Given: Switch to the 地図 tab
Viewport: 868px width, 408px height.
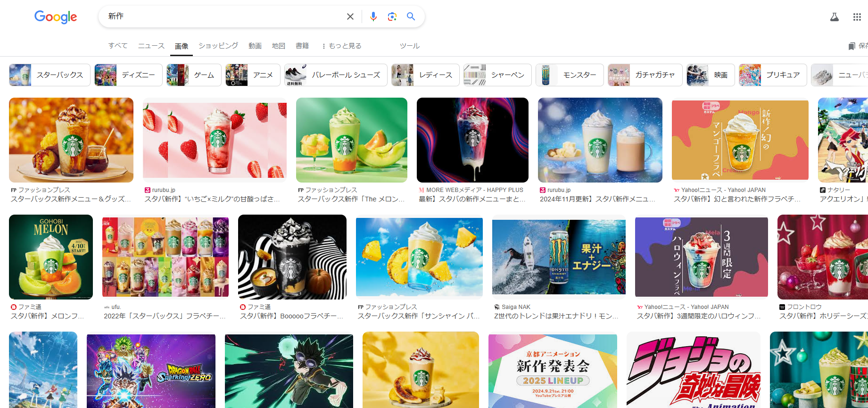Looking at the screenshot, I should pos(279,46).
